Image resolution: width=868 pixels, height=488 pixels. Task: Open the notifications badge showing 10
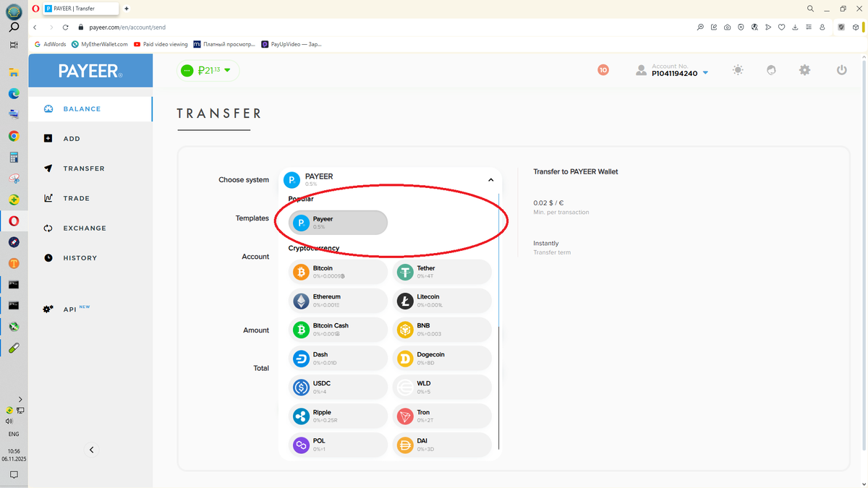(x=603, y=70)
